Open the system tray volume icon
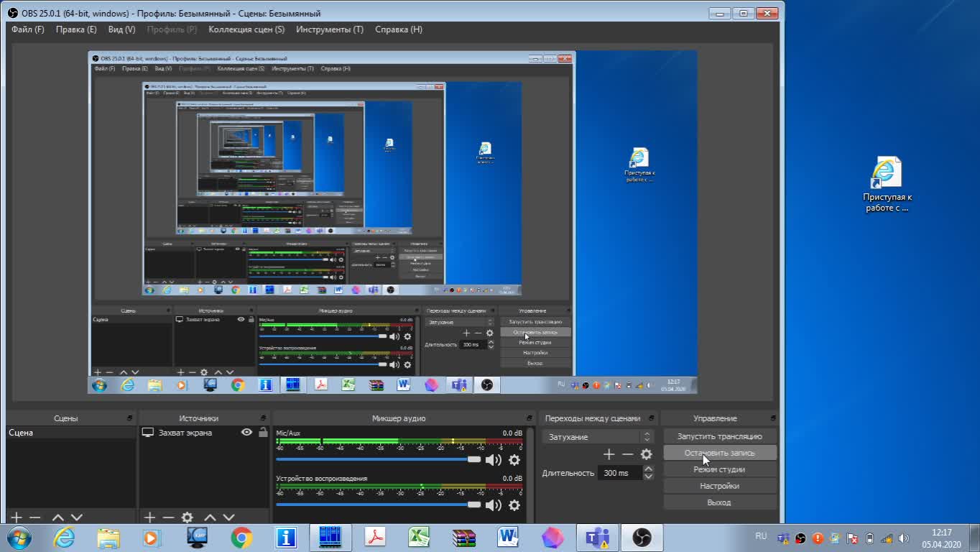 click(904, 538)
